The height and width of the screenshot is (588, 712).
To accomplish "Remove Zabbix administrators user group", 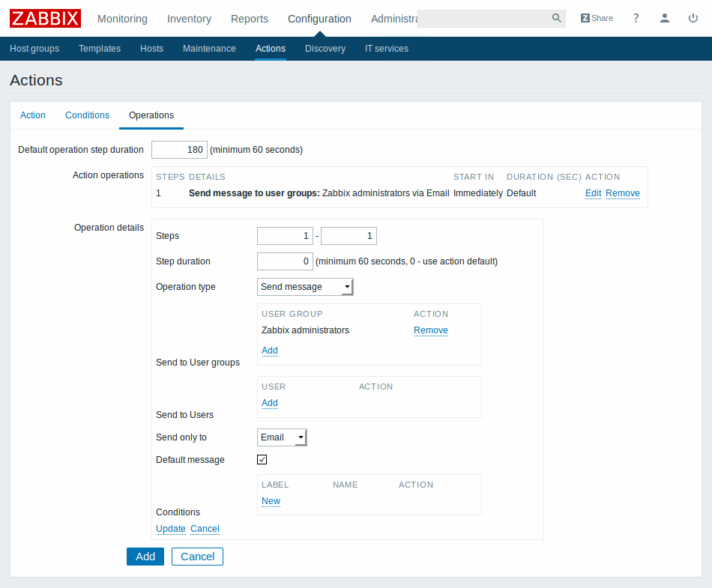I will 430,330.
